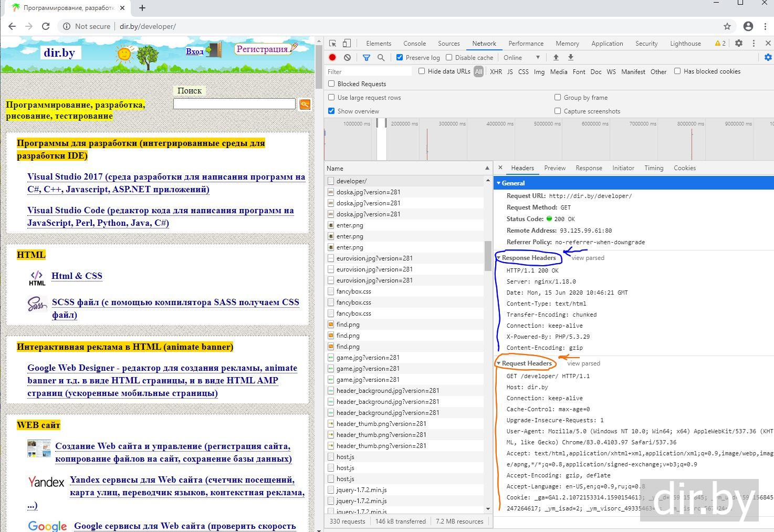Toggle the device toolbar icon
The height and width of the screenshot is (532, 774).
(347, 44)
